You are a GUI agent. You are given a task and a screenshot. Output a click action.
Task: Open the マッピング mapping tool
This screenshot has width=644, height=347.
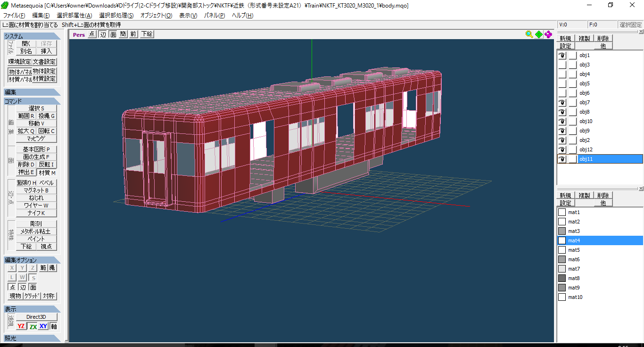click(36, 139)
